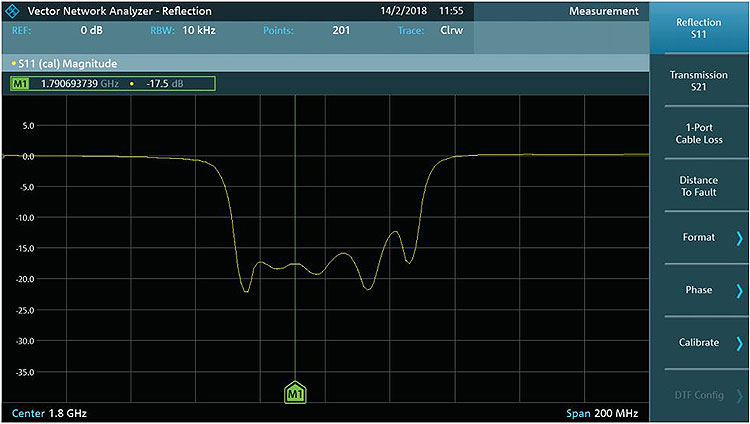Click the marker frequency 1.790693739 GHz value
The width and height of the screenshot is (750, 424).
click(80, 84)
